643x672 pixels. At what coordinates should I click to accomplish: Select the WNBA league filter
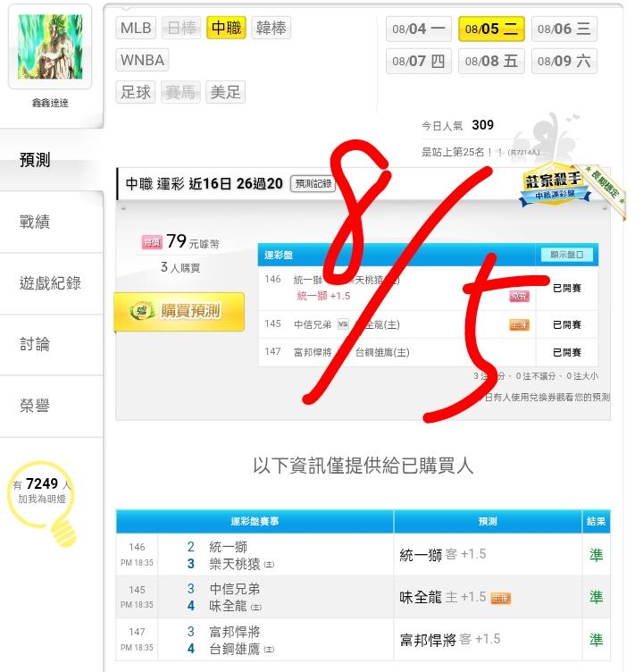pyautogui.click(x=142, y=60)
